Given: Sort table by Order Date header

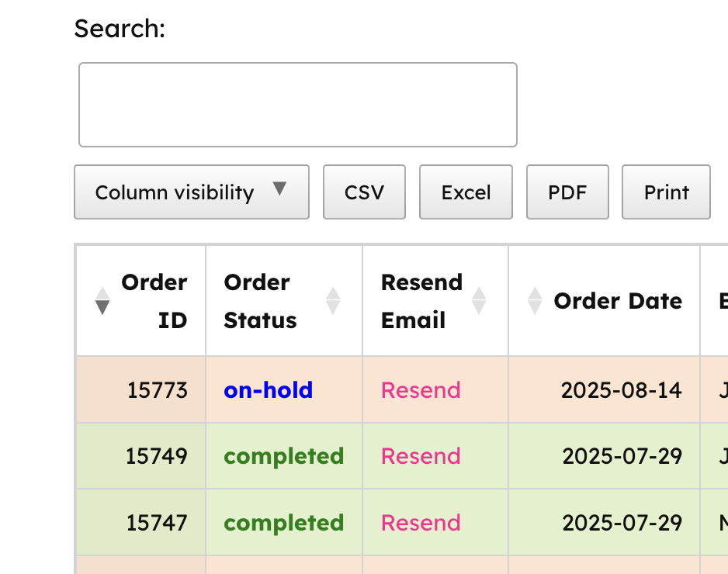Looking at the screenshot, I should [x=618, y=301].
